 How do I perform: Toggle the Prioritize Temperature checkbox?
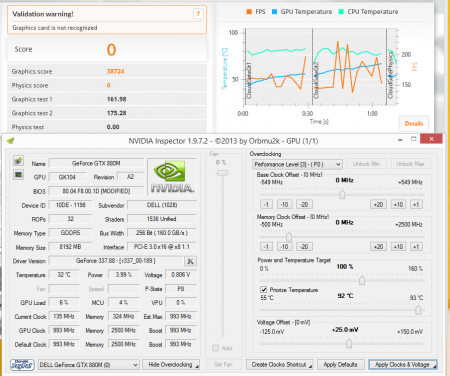click(x=264, y=289)
